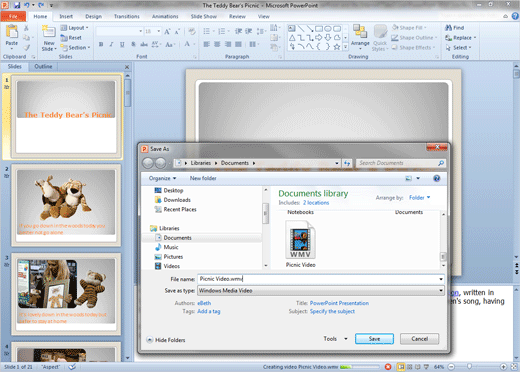The width and height of the screenshot is (520, 372).
Task: Toggle Bold formatting
Action: 101,44
